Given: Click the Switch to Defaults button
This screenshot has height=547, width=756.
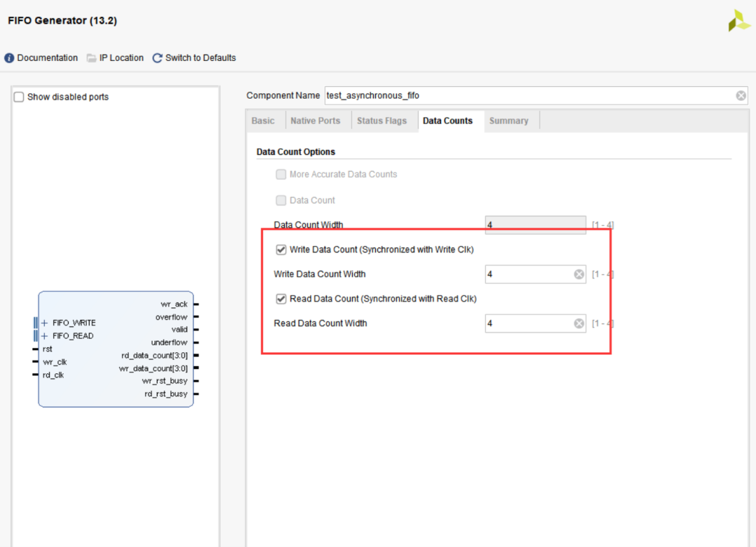Looking at the screenshot, I should click(x=200, y=58).
